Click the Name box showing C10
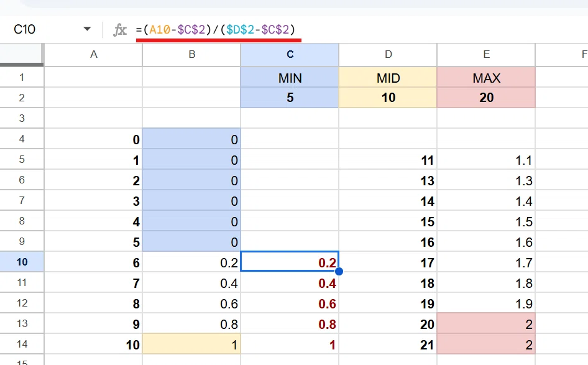This screenshot has width=588, height=365. click(25, 29)
